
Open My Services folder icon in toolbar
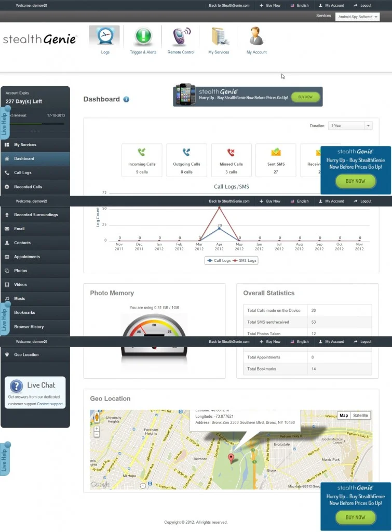(219, 36)
